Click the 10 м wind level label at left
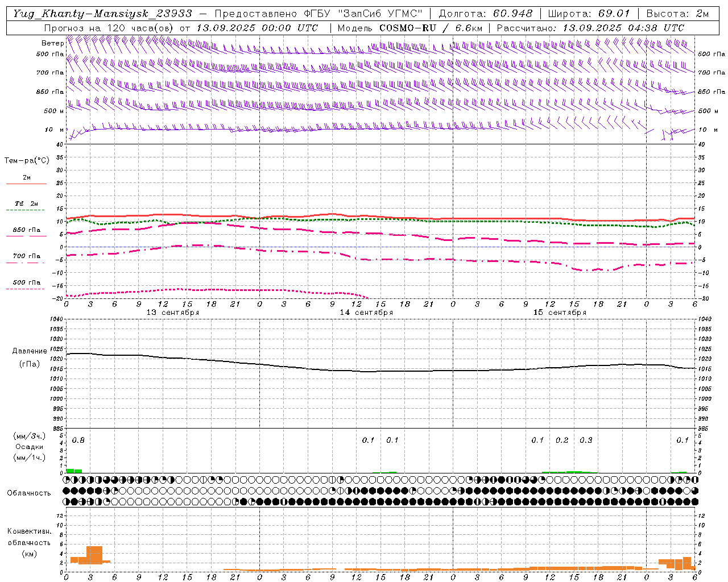Image resolution: width=728 pixels, height=582 pixels. [x=54, y=130]
